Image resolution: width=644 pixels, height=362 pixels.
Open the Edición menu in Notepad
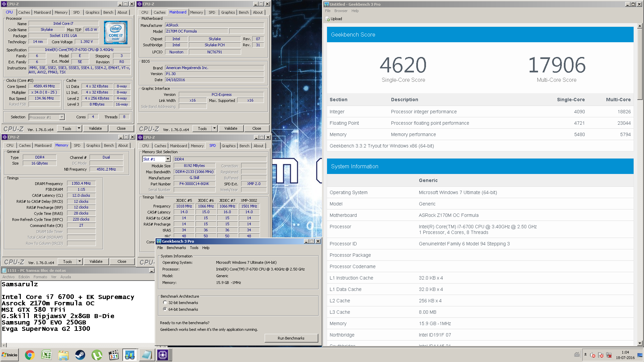[x=24, y=277]
